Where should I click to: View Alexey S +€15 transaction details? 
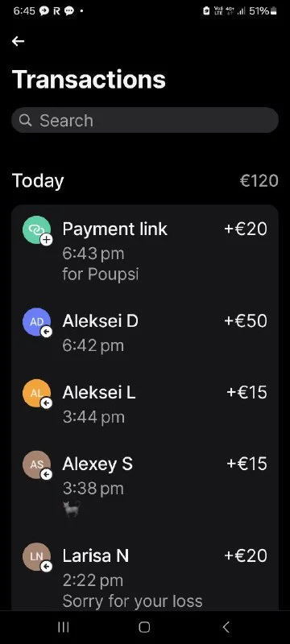point(145,486)
